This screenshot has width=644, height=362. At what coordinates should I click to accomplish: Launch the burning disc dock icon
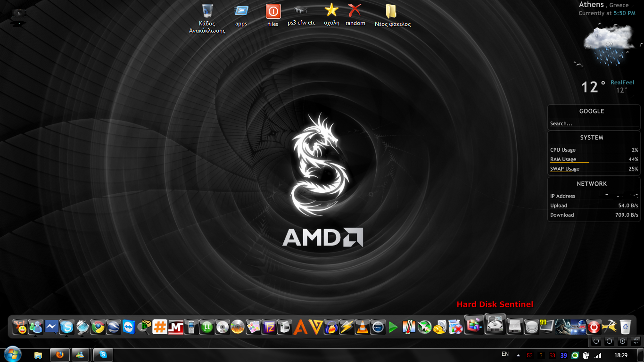238,327
